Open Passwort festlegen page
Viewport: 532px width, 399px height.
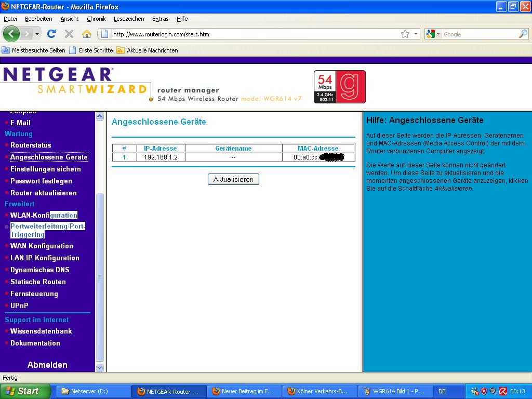point(41,181)
